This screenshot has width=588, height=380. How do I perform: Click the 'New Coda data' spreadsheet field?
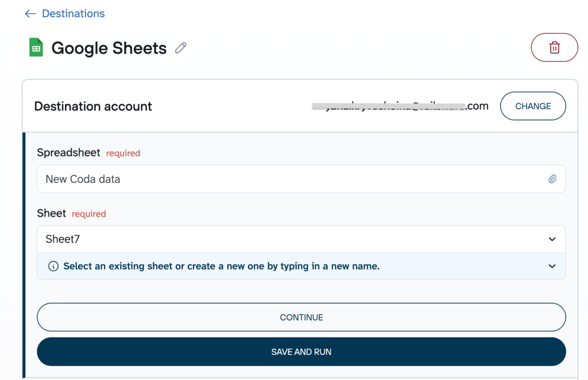pos(287,179)
